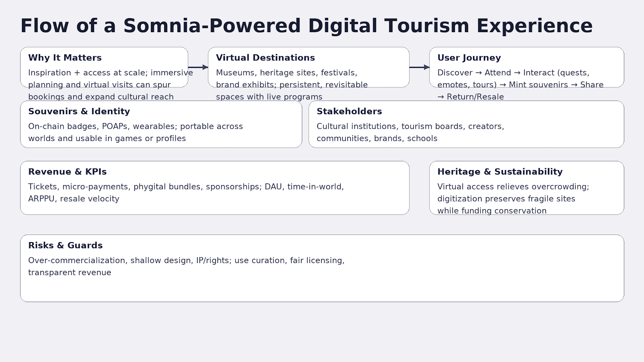Click the arrow pointing to the User Journey box
The height and width of the screenshot is (362, 644).
(x=419, y=67)
